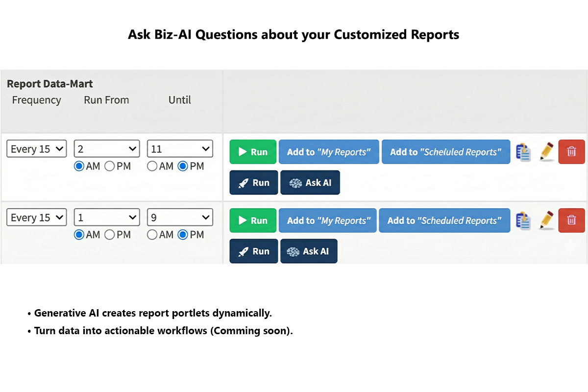Delete the second report with trash icon

pyautogui.click(x=571, y=220)
